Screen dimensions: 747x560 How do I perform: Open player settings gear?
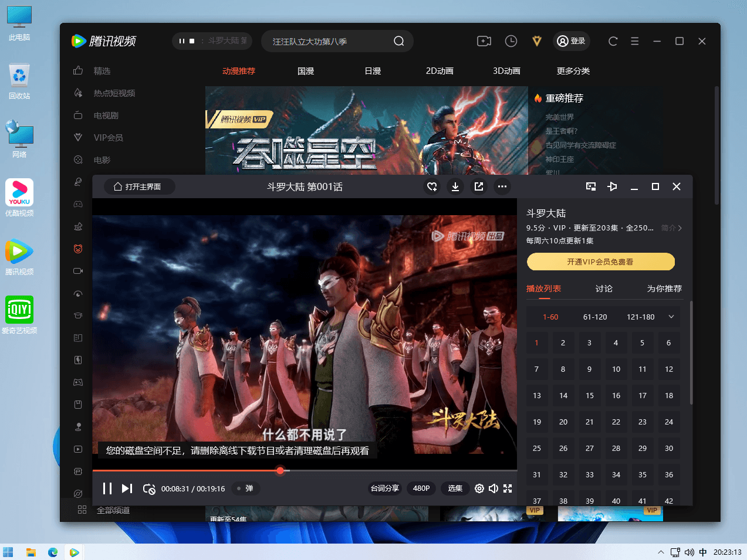click(479, 488)
